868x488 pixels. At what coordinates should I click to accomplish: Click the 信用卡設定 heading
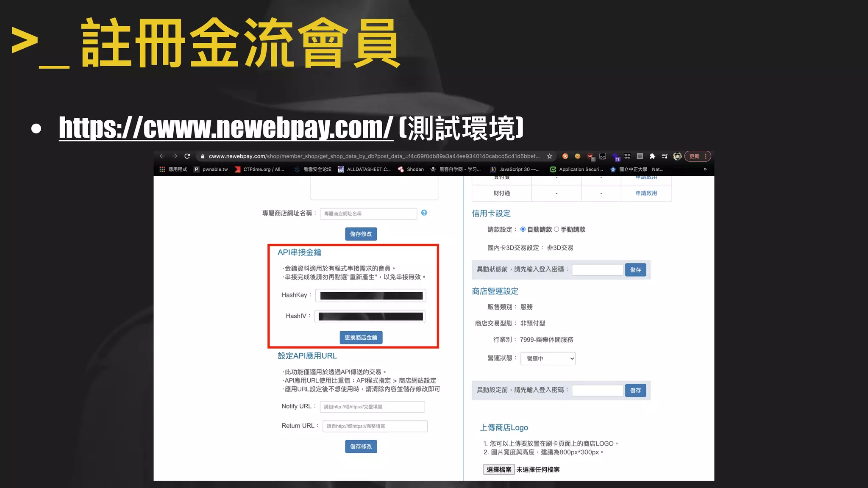pos(491,213)
